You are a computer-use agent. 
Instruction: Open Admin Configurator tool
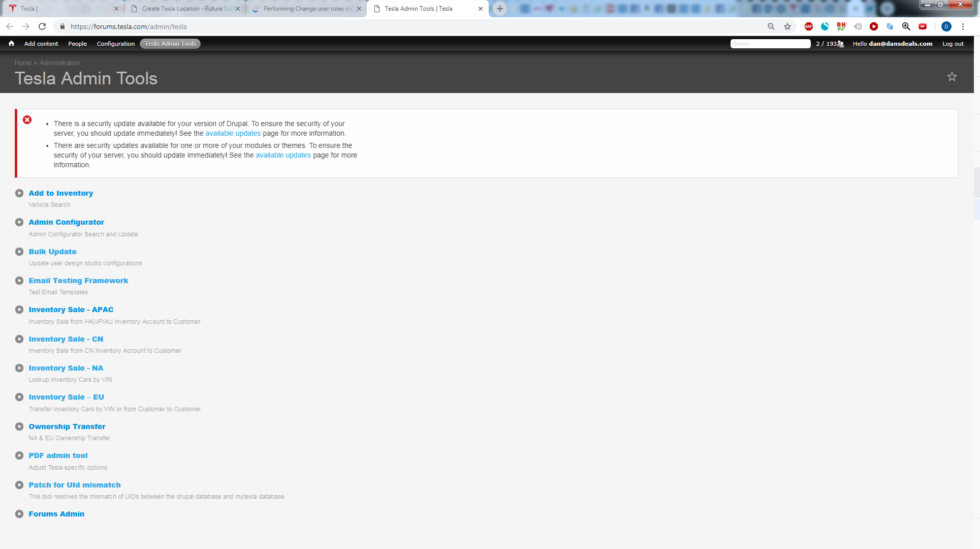click(x=67, y=222)
